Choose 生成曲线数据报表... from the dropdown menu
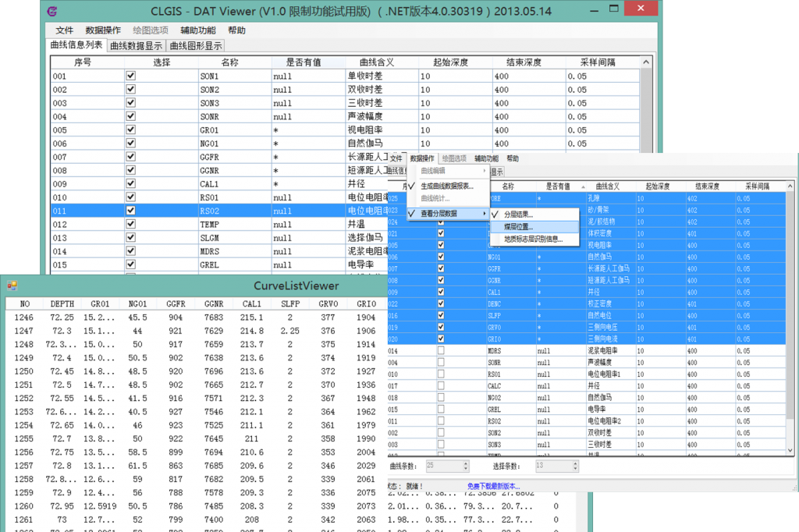The height and width of the screenshot is (532, 799). click(447, 186)
